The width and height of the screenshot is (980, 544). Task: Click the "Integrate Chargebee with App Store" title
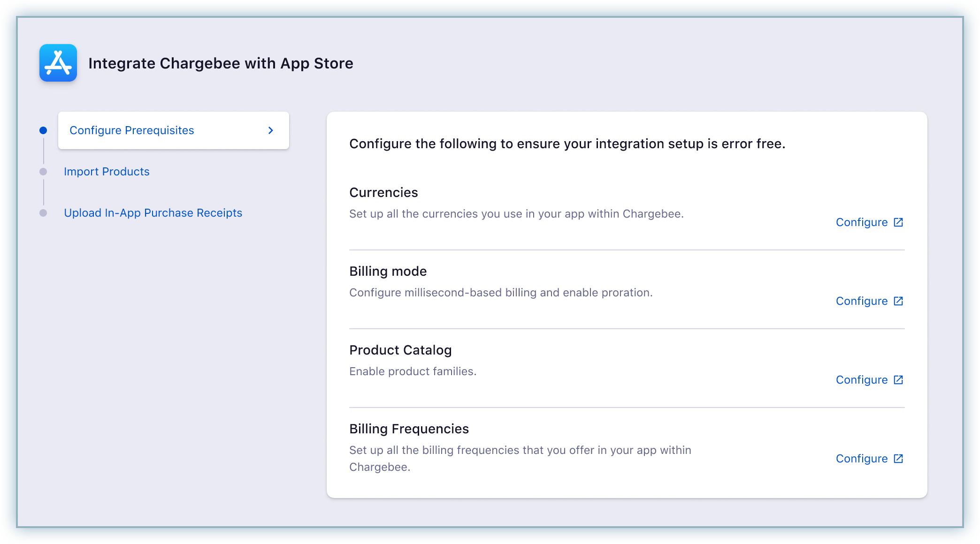point(221,63)
